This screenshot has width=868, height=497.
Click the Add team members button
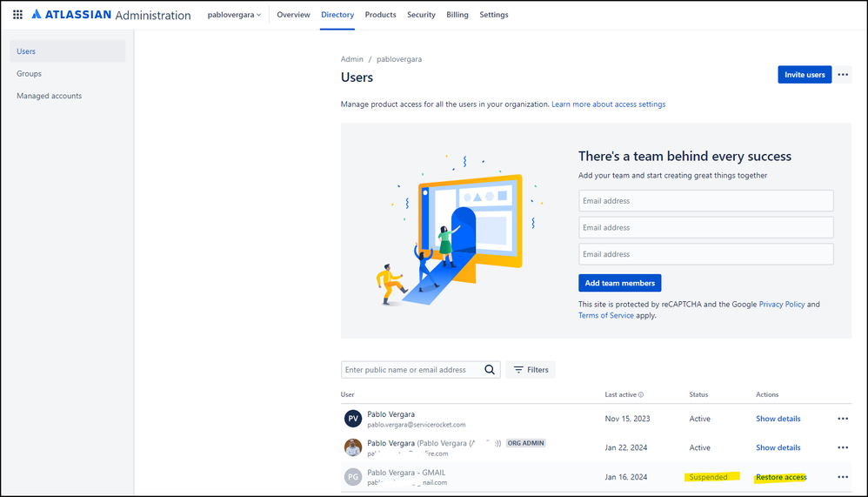[619, 283]
